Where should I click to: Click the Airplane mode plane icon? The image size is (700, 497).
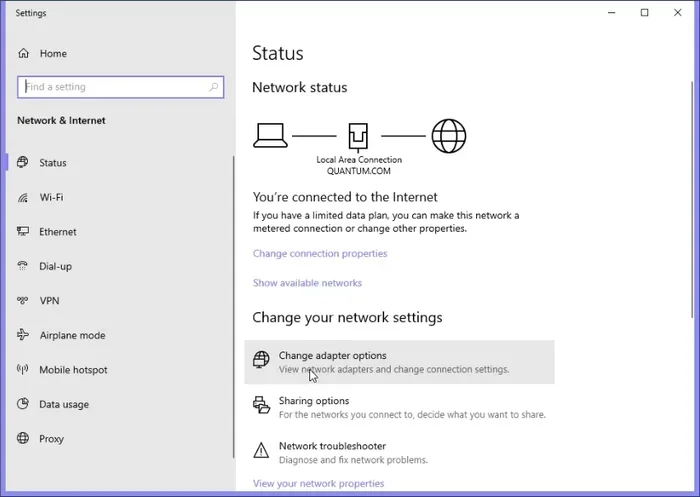pos(23,334)
